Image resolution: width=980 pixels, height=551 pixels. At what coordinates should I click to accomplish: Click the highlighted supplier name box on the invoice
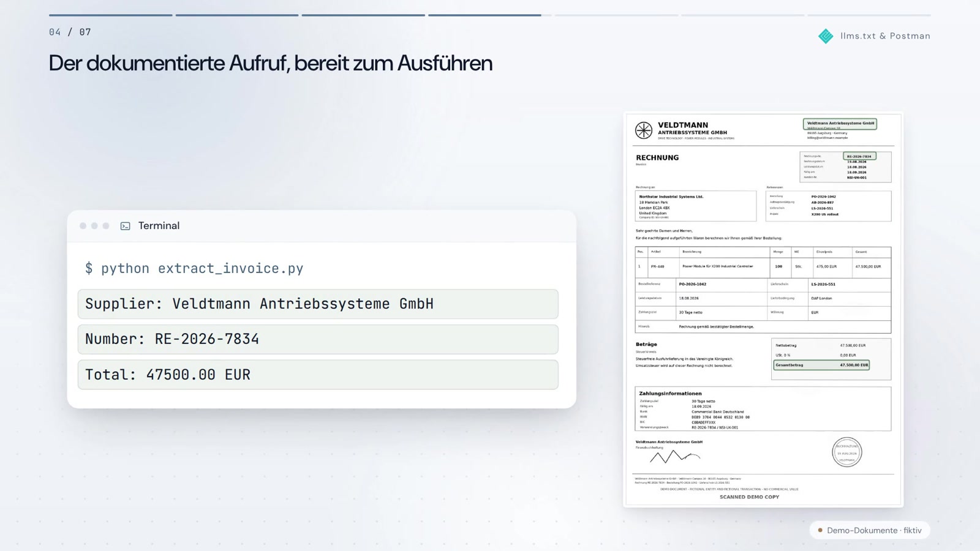pyautogui.click(x=840, y=124)
